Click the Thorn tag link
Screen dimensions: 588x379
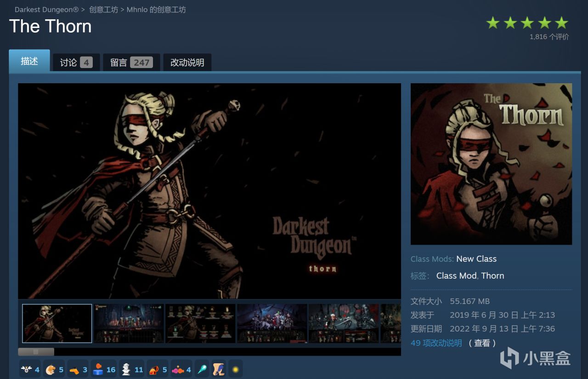493,276
